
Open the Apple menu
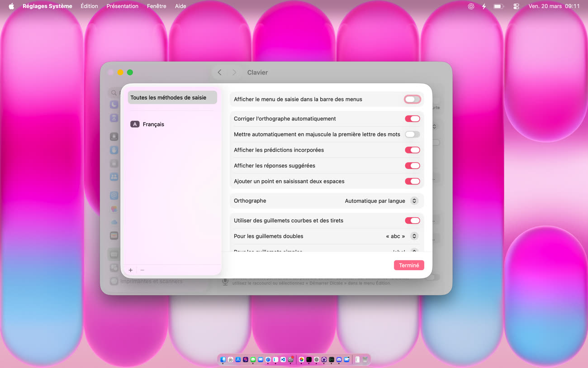pos(11,6)
